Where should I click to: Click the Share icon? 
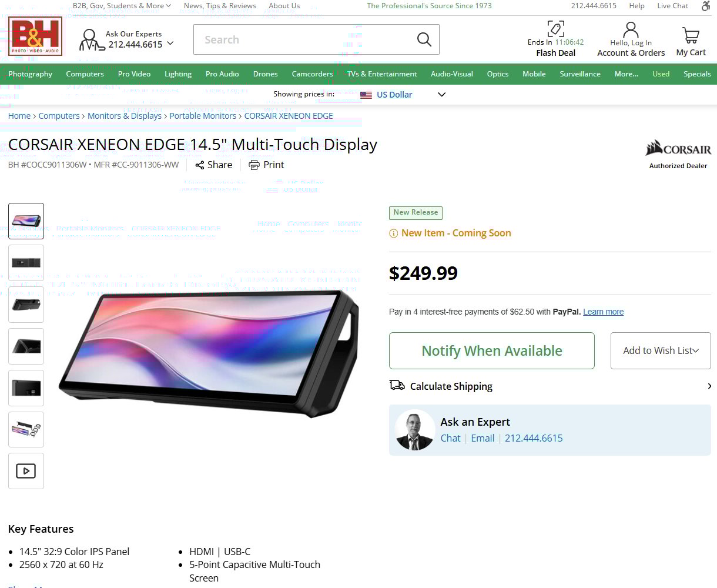pyautogui.click(x=200, y=165)
